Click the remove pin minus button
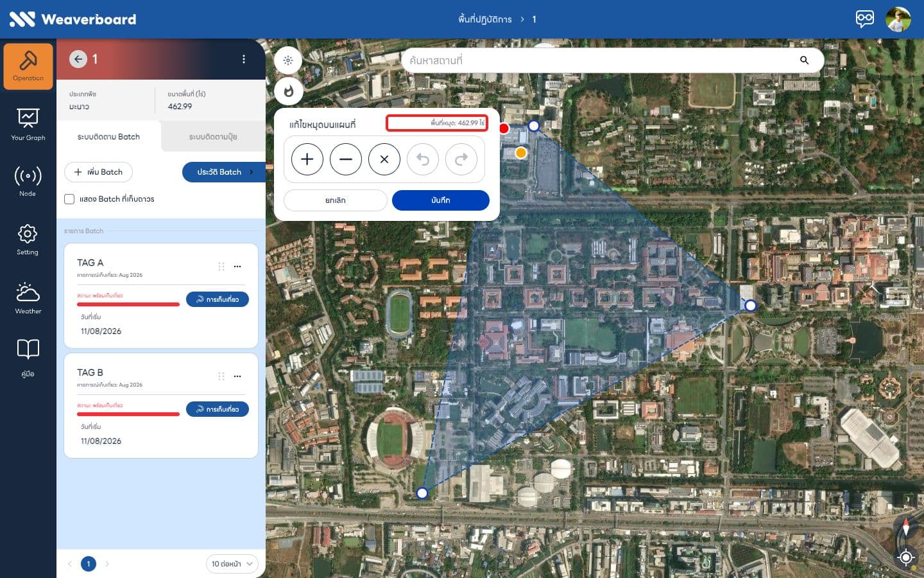This screenshot has height=578, width=924. 346,159
